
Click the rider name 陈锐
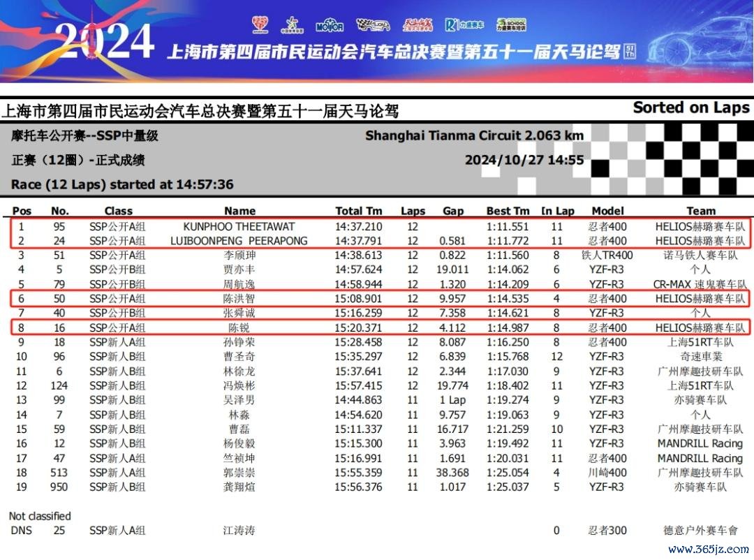coord(239,328)
